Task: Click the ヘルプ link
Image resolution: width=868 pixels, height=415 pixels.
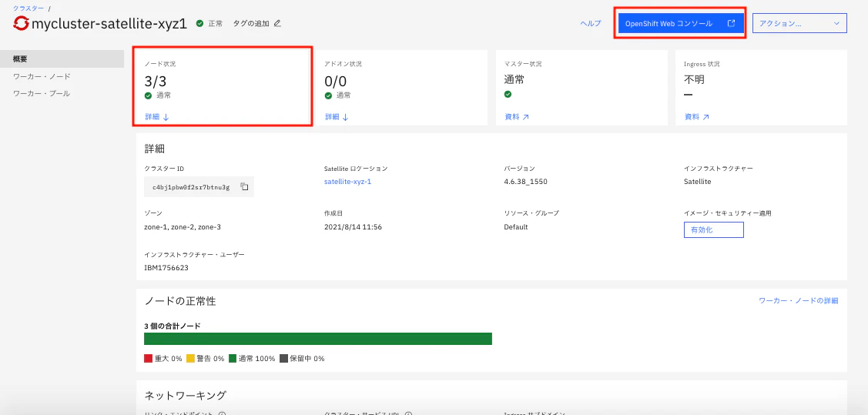Action: [590, 24]
